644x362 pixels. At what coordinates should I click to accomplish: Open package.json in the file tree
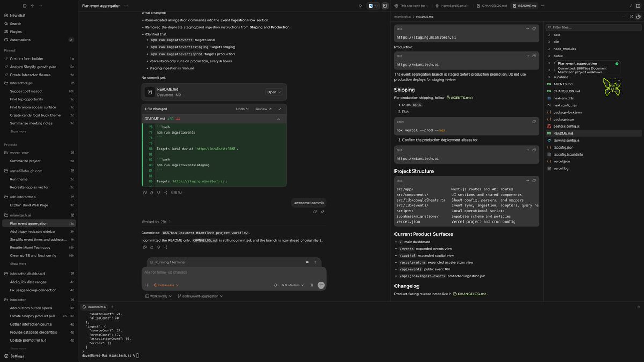click(563, 119)
